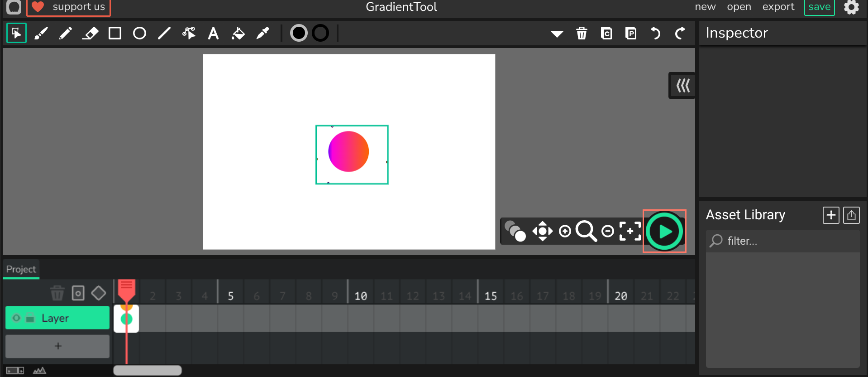868x377 pixels.
Task: Toggle lock on Layer
Action: pos(30,318)
